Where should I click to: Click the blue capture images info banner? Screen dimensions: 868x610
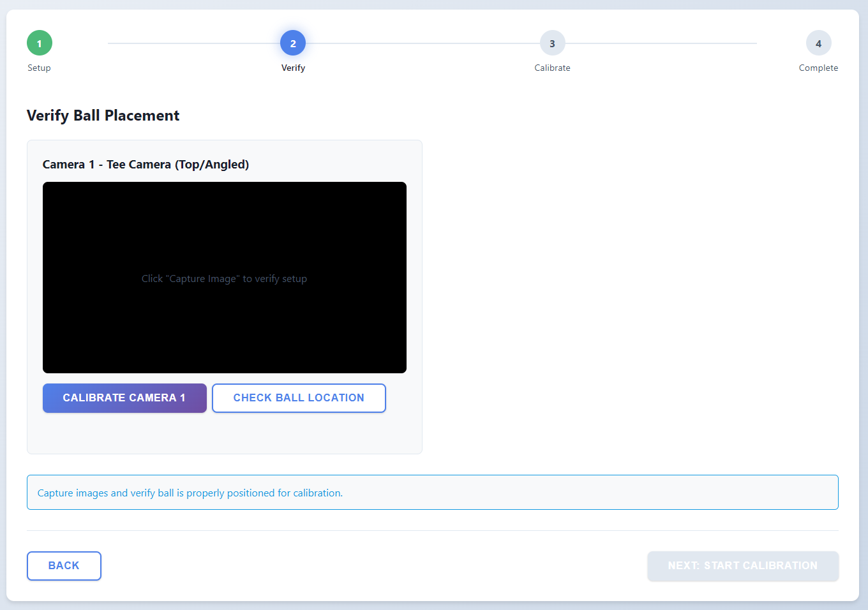point(432,493)
